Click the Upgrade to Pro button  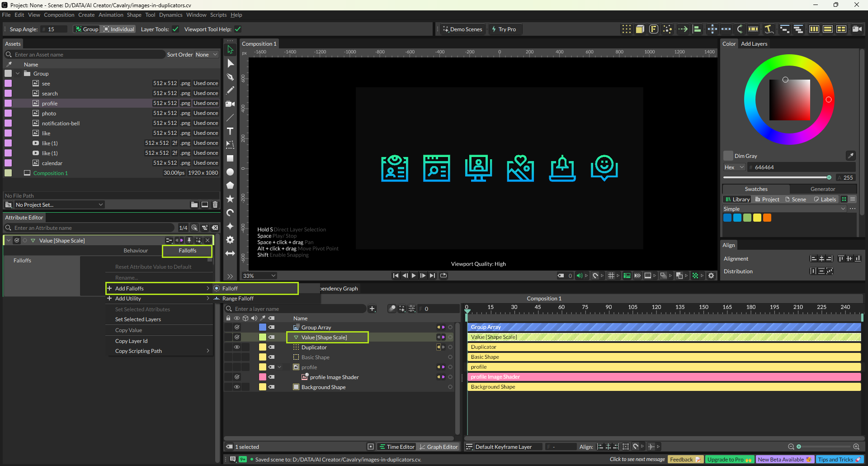[x=729, y=459]
